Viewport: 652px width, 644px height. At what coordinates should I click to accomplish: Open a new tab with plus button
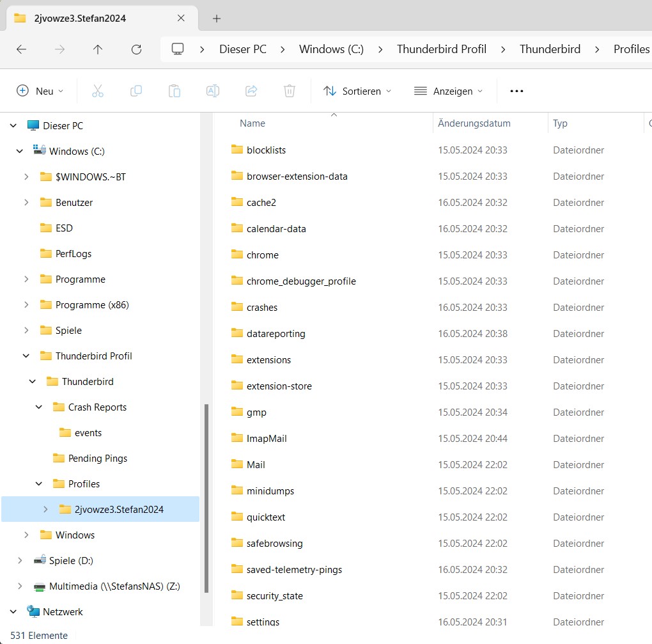[217, 19]
